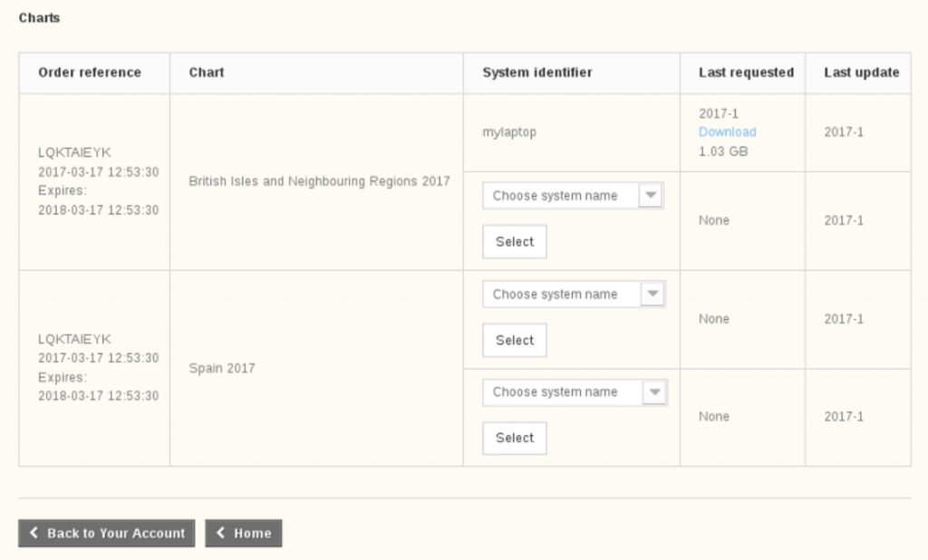Select the Last update column header

pos(861,72)
